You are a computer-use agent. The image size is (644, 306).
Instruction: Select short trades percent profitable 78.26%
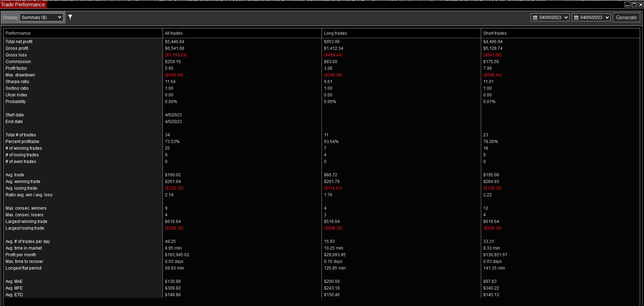point(490,142)
